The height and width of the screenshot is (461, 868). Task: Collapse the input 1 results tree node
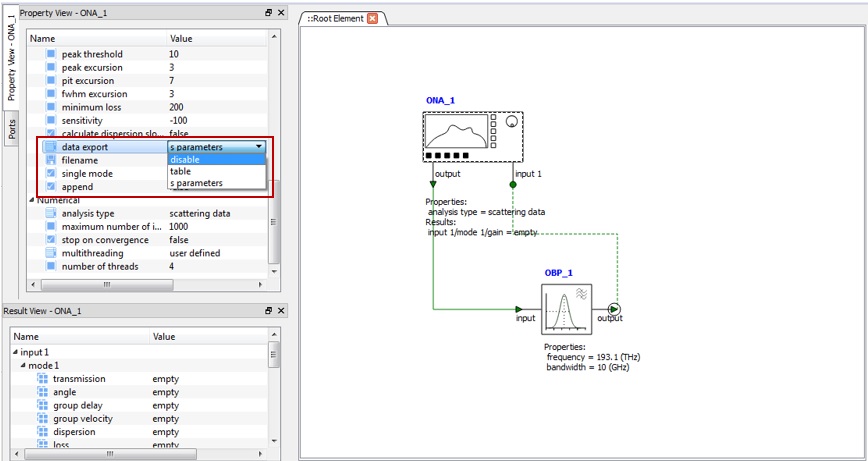point(15,352)
